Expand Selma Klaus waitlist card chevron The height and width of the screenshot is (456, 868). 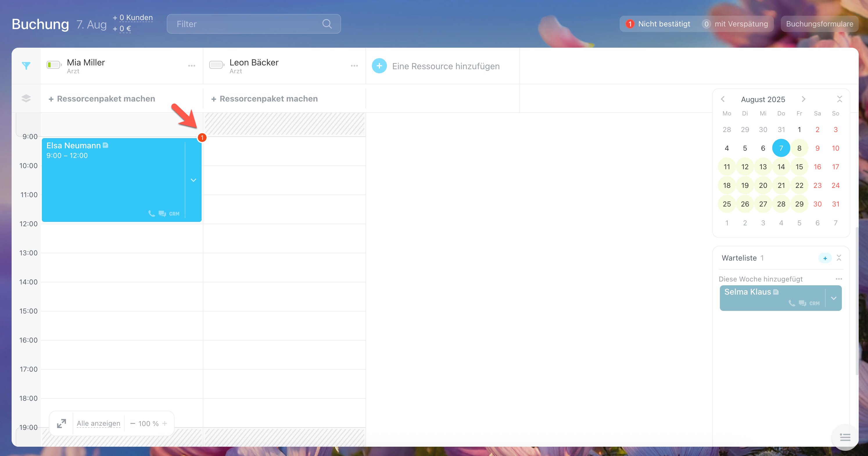[x=834, y=298]
